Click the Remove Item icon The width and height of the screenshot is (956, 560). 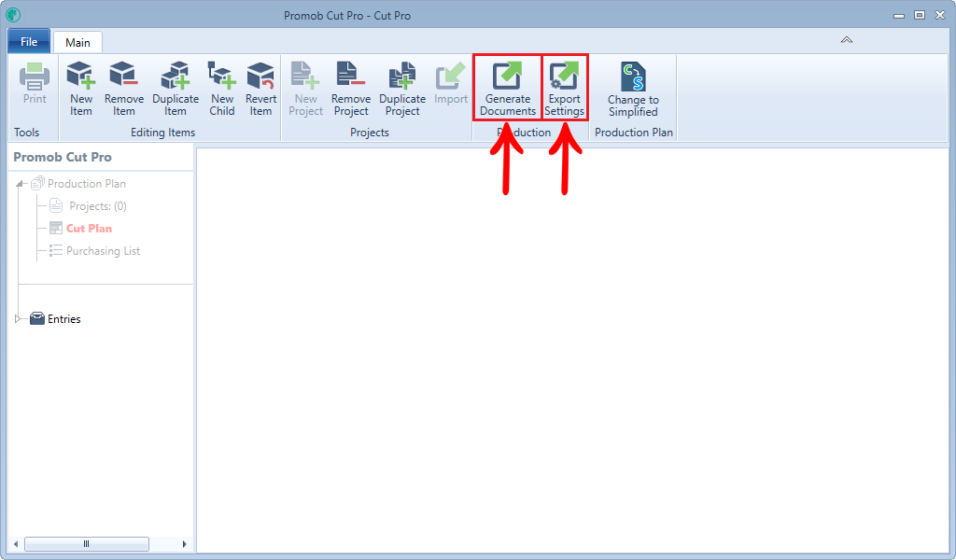coord(124,76)
